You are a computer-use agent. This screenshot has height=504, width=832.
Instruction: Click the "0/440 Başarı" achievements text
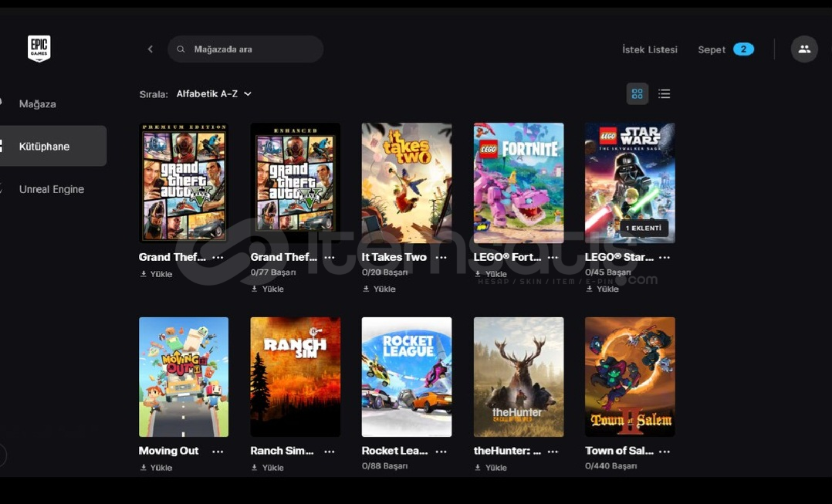[x=610, y=466]
